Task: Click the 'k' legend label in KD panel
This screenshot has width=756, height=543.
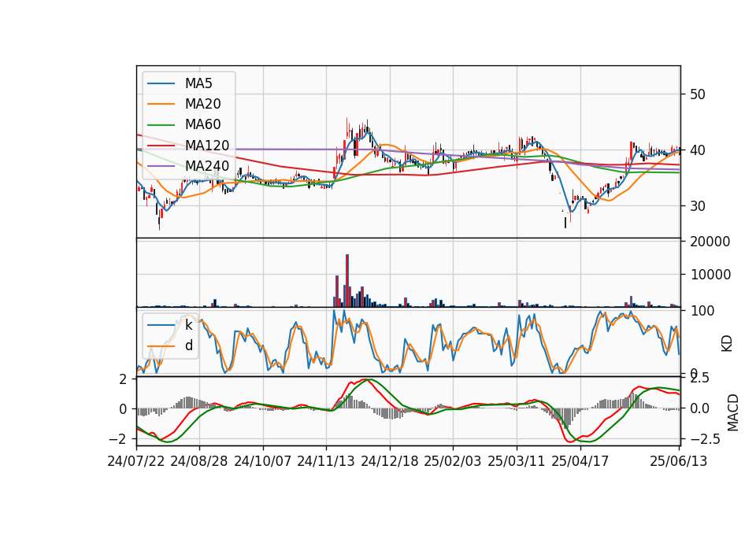Action: tap(188, 325)
